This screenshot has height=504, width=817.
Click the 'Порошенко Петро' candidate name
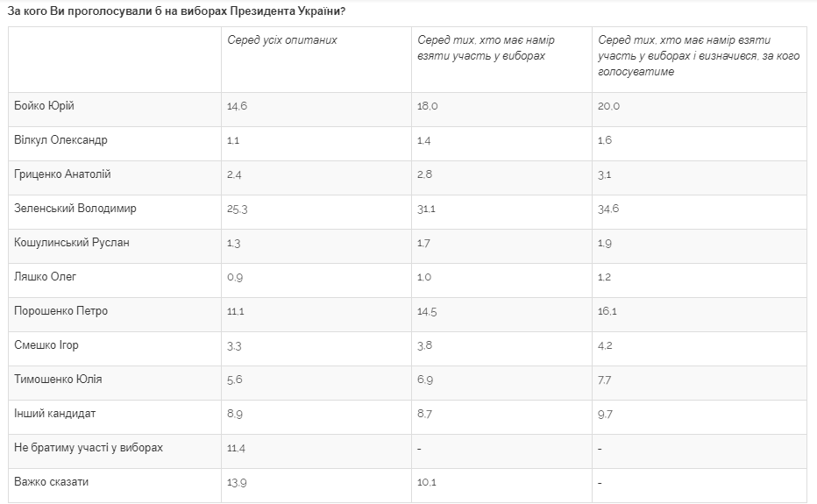click(x=61, y=311)
